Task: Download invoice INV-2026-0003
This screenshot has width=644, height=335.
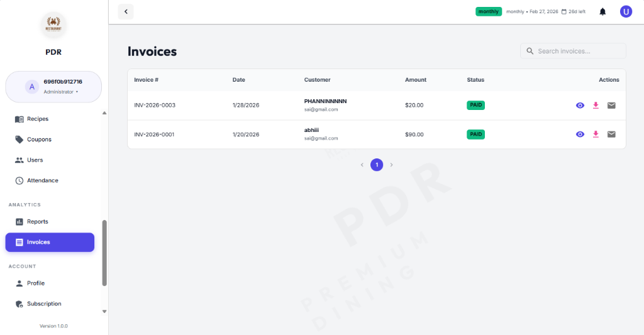Action: tap(596, 106)
